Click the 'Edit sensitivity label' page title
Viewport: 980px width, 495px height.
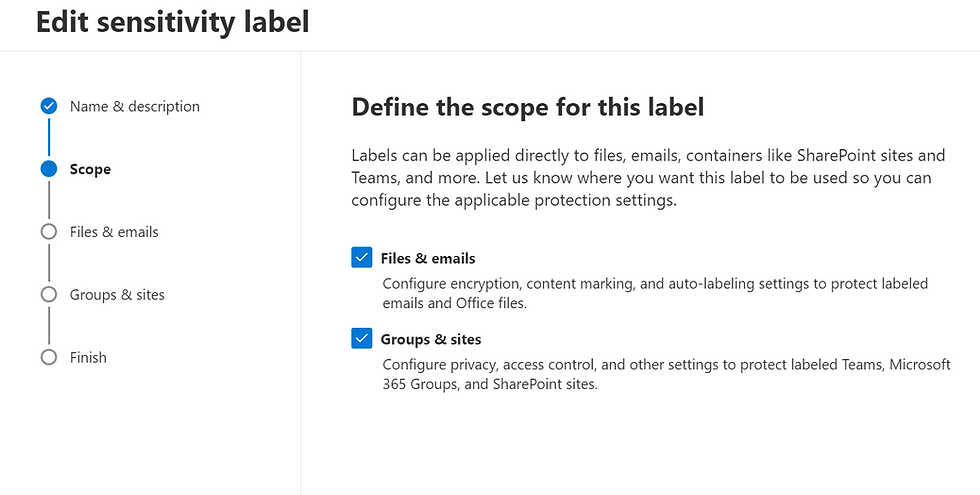pyautogui.click(x=172, y=22)
